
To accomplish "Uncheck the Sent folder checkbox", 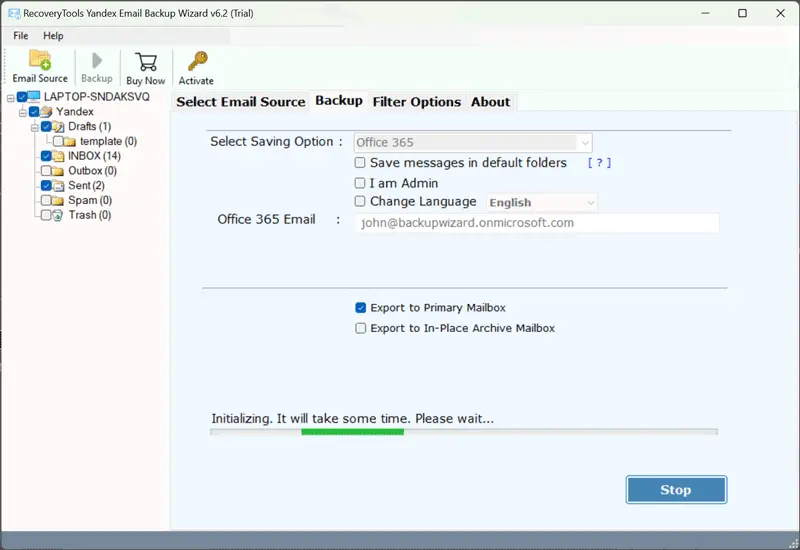I will point(46,186).
